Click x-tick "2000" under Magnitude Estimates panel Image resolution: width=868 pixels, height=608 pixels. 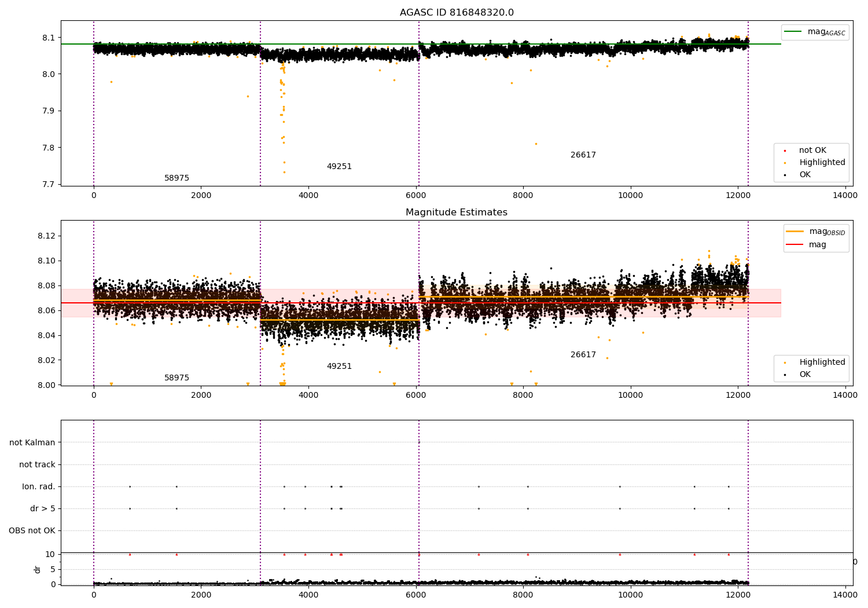(201, 395)
